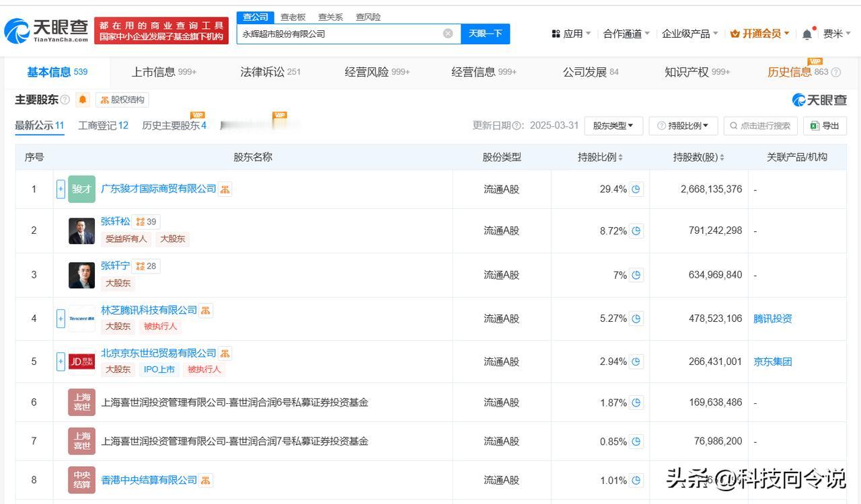Select the 查关系 search tab
The image size is (861, 504).
click(330, 17)
